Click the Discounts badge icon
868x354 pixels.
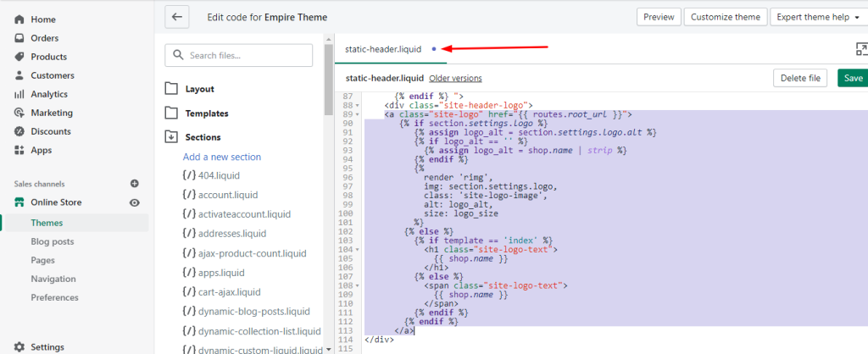pyautogui.click(x=19, y=131)
